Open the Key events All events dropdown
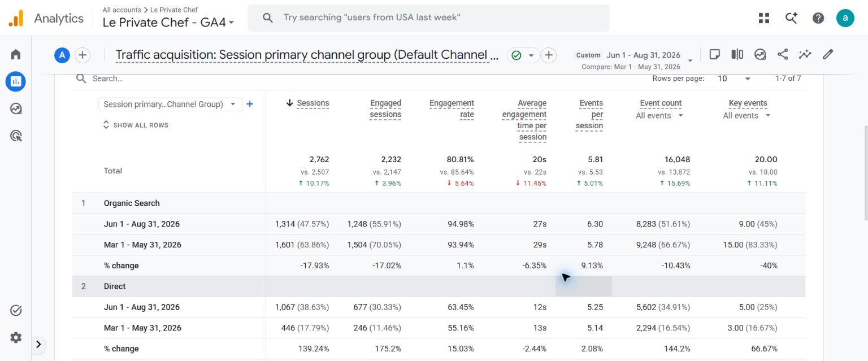The image size is (868, 361). click(747, 116)
